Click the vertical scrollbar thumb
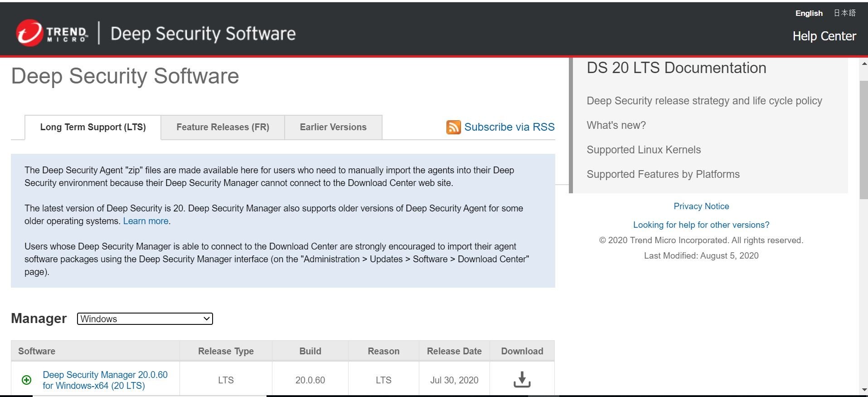This screenshot has height=397, width=868. coord(864,139)
